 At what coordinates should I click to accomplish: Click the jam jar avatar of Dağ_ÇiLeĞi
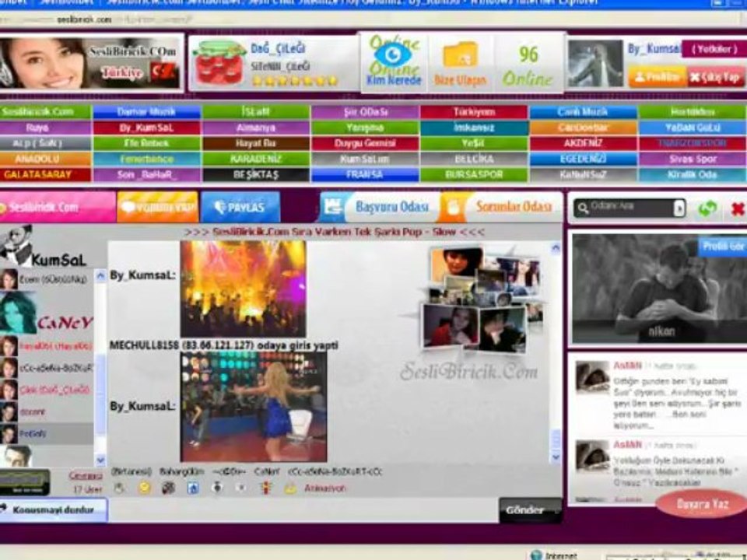[x=219, y=62]
